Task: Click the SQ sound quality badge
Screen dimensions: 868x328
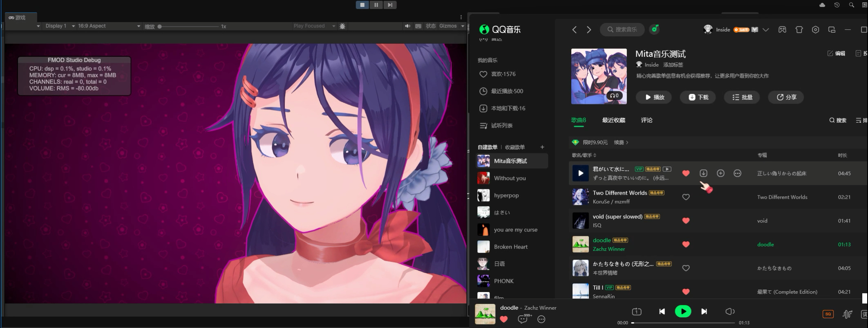Action: coord(828,314)
